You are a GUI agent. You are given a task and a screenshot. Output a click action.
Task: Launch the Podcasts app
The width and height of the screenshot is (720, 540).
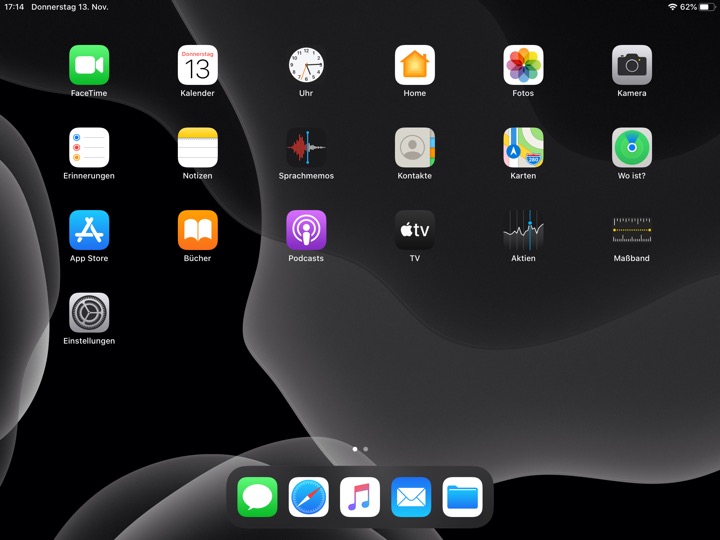pyautogui.click(x=306, y=231)
